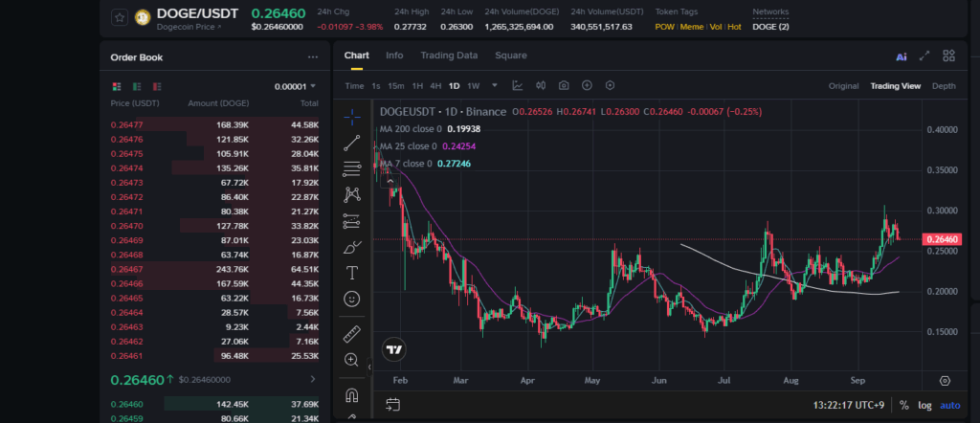Open the Fibonacci retracement tool
Viewport: 980px width, 423px height.
[352, 168]
